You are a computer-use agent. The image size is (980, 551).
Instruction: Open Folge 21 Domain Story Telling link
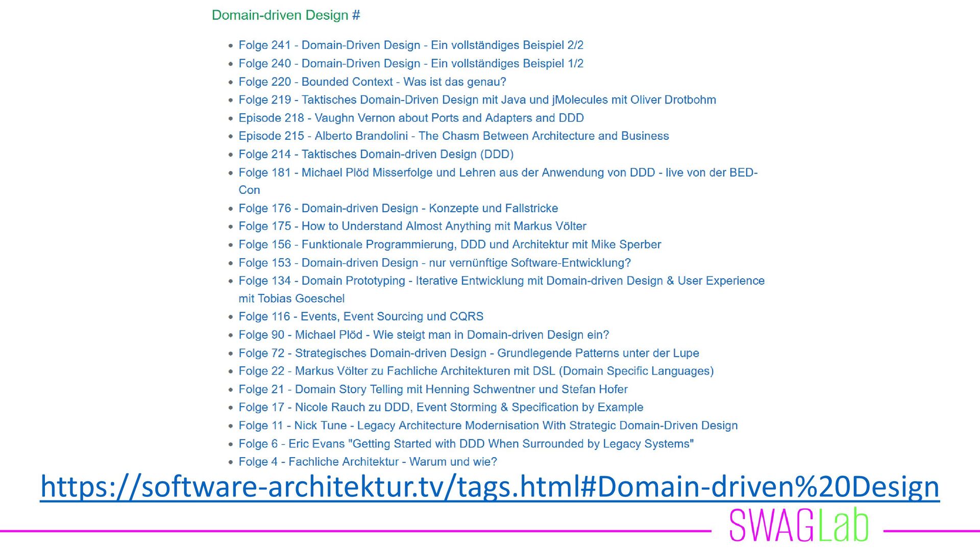pyautogui.click(x=433, y=390)
